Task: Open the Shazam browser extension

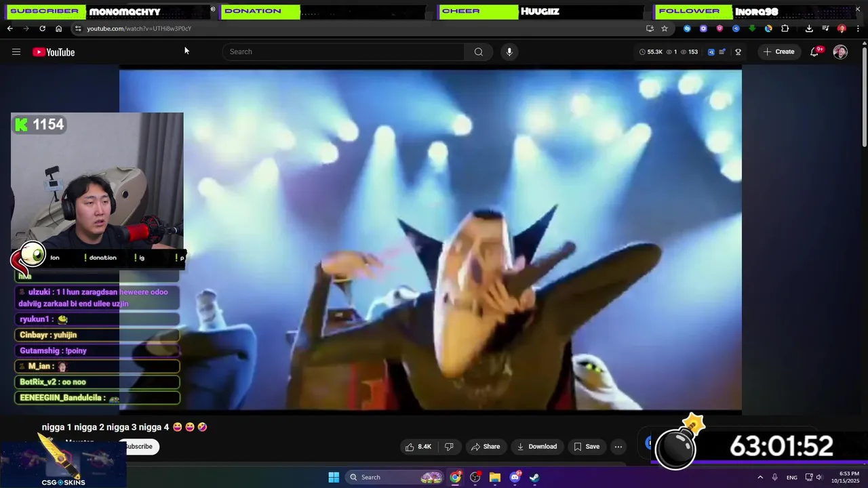Action: [x=687, y=28]
